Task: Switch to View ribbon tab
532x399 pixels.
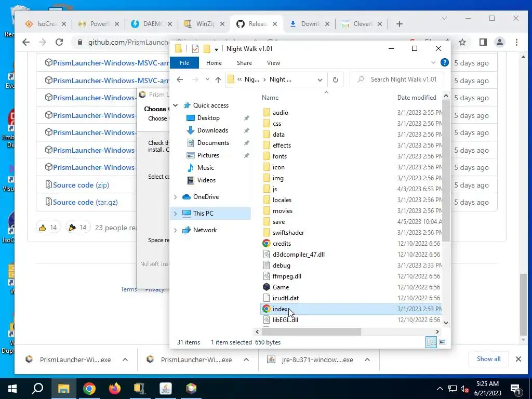Action: [273, 63]
